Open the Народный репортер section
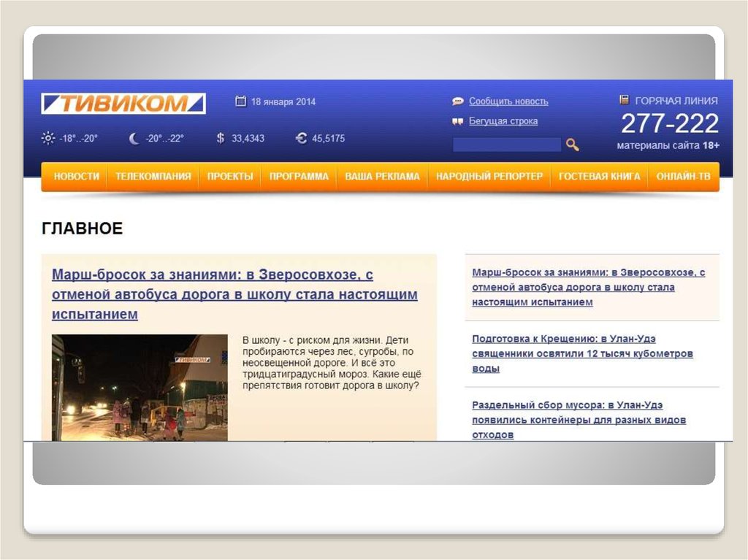Viewport: 748px width, 560px height. click(x=489, y=177)
